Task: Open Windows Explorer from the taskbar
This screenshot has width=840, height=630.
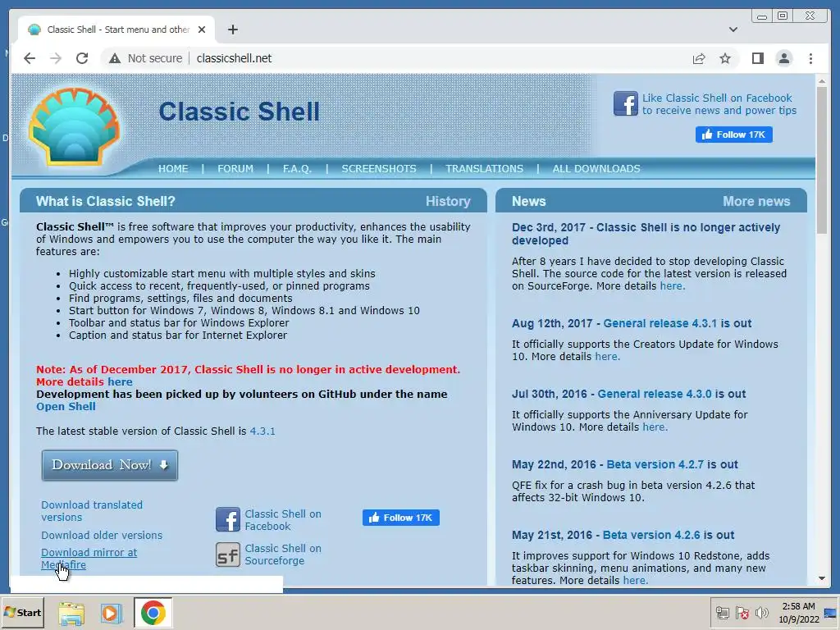Action: point(71,613)
